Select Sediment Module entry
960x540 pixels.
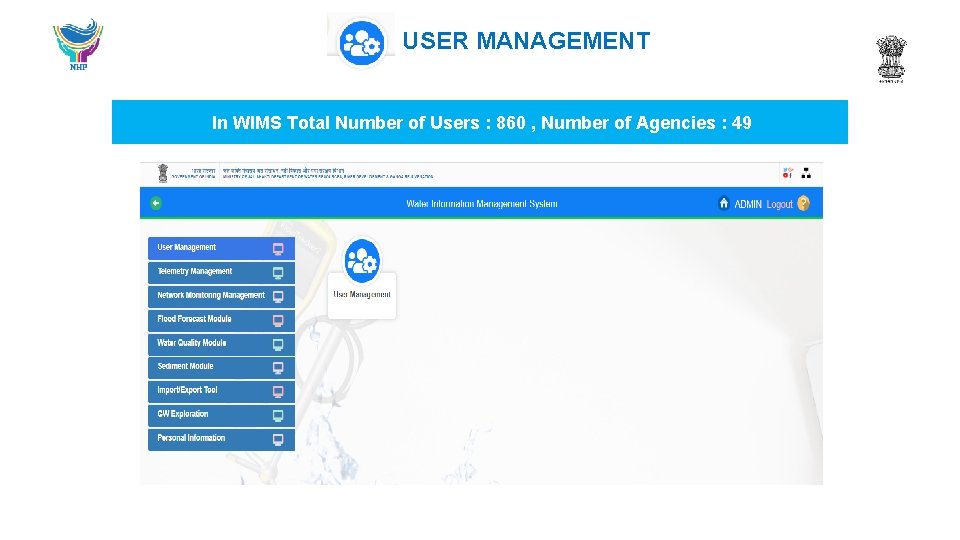pyautogui.click(x=221, y=367)
